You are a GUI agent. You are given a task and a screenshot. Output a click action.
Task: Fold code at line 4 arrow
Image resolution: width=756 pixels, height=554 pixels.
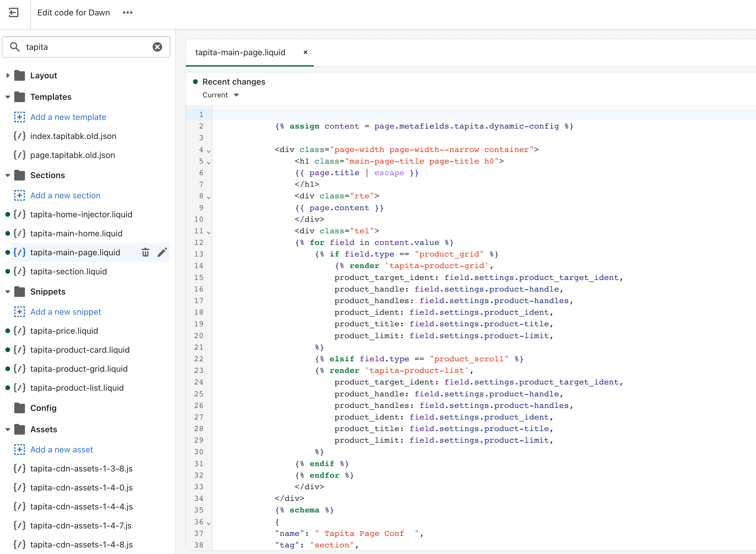point(209,151)
